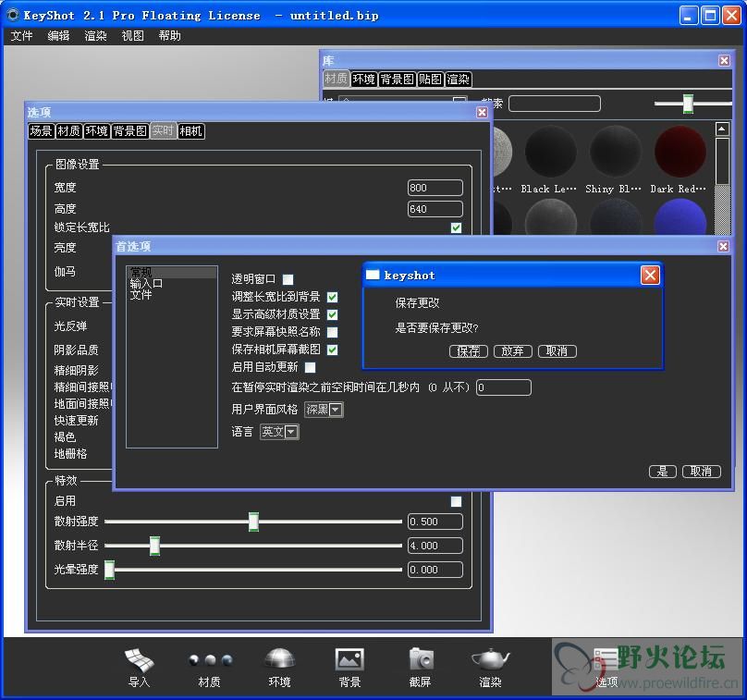The image size is (747, 700).
Task: Open the 渲染 menu in menu bar
Action: click(95, 36)
